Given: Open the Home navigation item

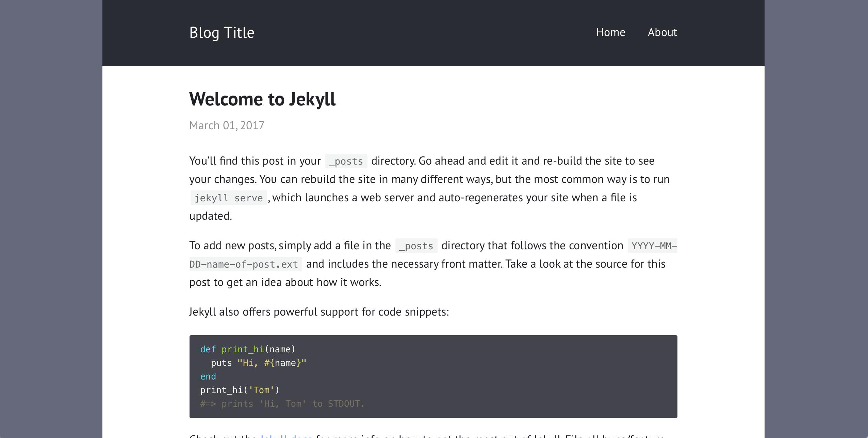Looking at the screenshot, I should [x=610, y=32].
